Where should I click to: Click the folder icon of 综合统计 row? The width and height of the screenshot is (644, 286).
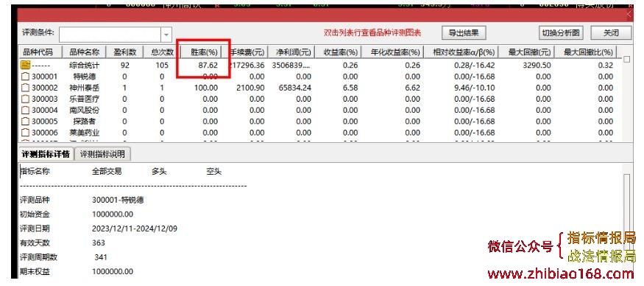click(26, 65)
